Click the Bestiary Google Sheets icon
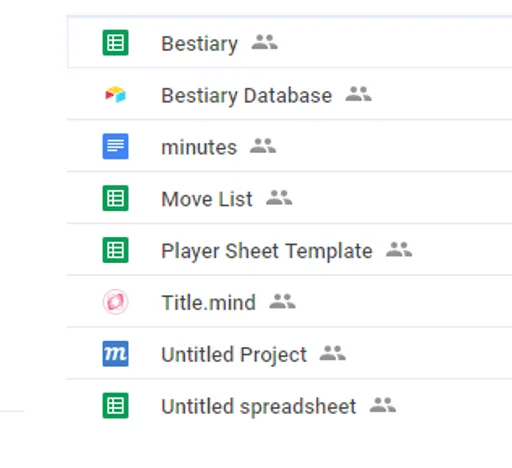This screenshot has width=512, height=468. pos(115,43)
